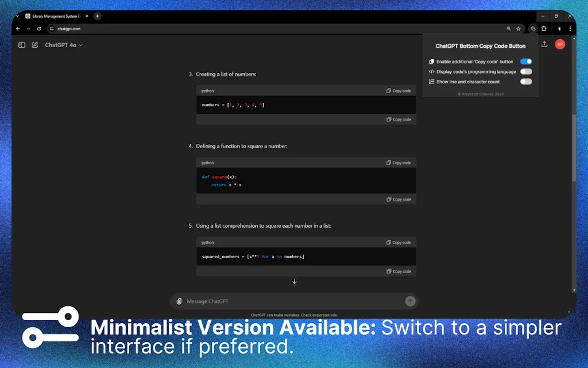Click the bookmark star in the address bar
Image resolution: width=588 pixels, height=368 pixels.
[519, 29]
